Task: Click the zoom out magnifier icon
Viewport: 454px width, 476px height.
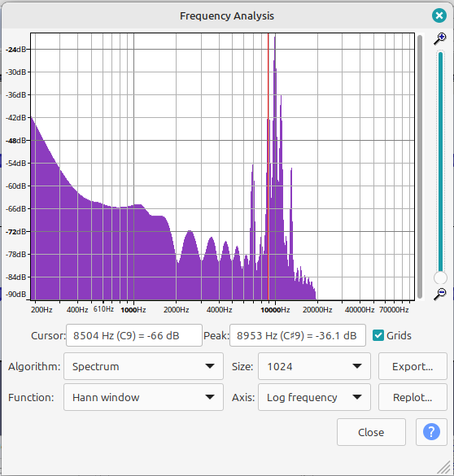Action: click(x=439, y=294)
